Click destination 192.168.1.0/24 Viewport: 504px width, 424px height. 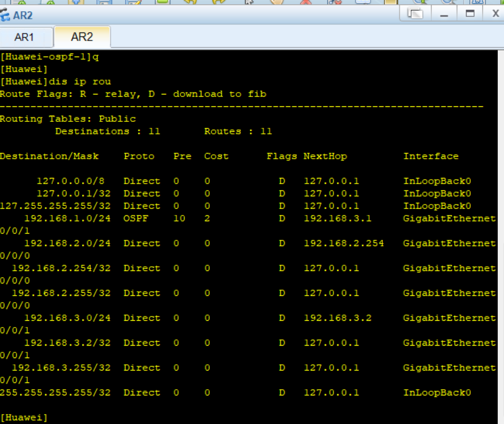pyautogui.click(x=68, y=218)
